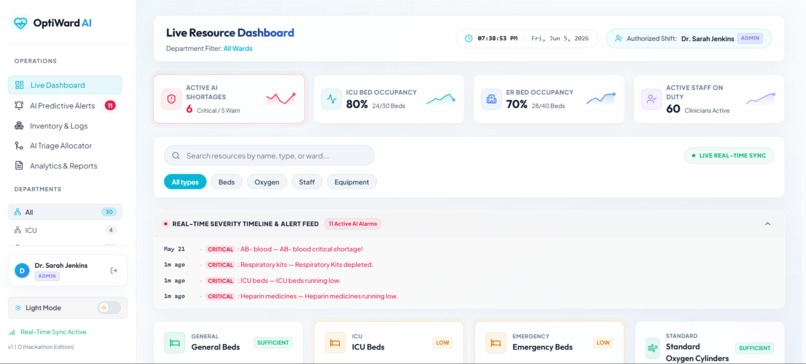Click the resource search field
This screenshot has width=806, height=364.
tap(269, 155)
